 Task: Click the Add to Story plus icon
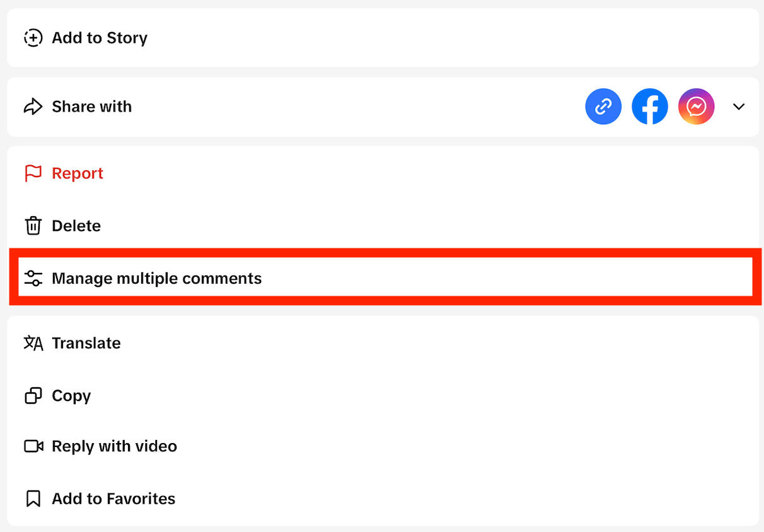[x=33, y=38]
